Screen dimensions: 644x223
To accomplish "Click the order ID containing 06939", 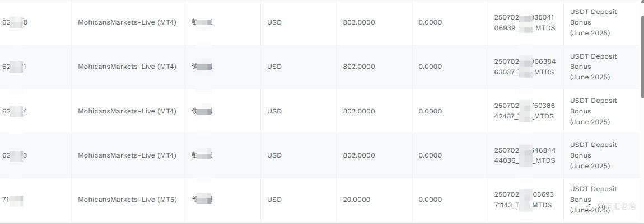I will (x=525, y=22).
